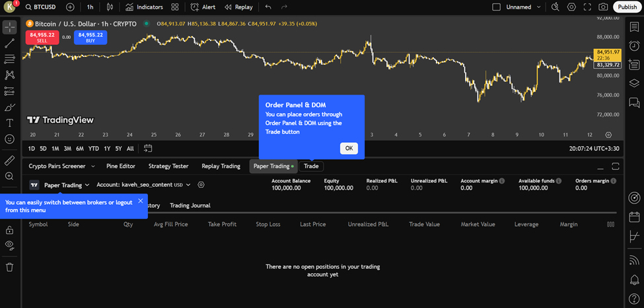Viewport: 644px width, 308px height.
Task: Set chart range to 6M
Action: point(80,149)
